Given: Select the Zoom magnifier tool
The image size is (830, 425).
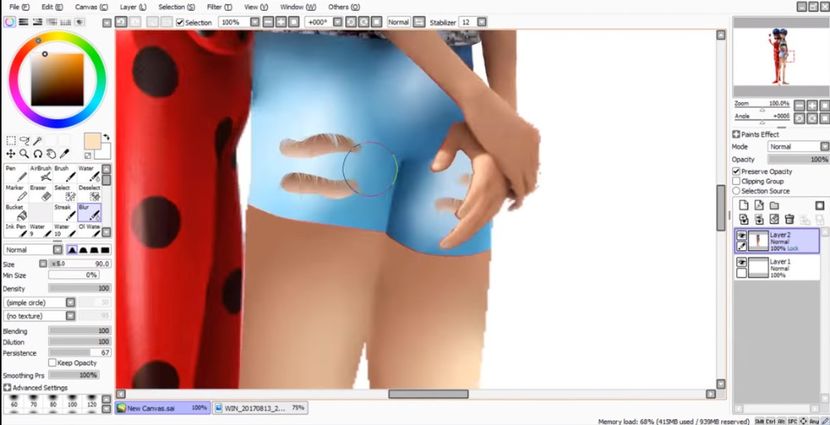Looking at the screenshot, I should (24, 153).
